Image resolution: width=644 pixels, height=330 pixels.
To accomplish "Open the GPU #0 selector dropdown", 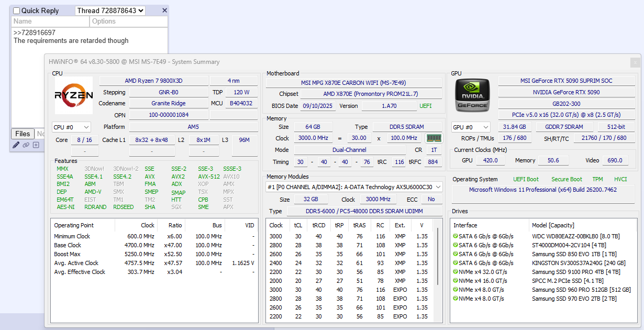I will (x=471, y=127).
